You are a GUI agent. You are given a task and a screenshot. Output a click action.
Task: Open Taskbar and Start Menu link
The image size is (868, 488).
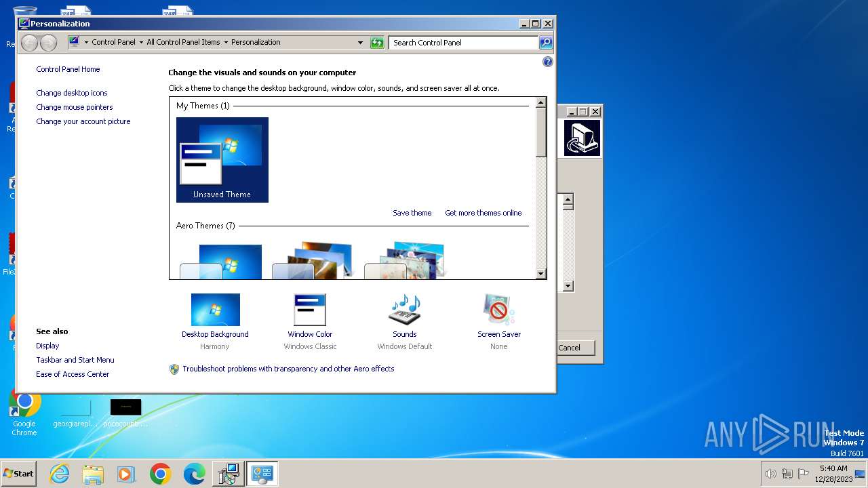tap(75, 360)
